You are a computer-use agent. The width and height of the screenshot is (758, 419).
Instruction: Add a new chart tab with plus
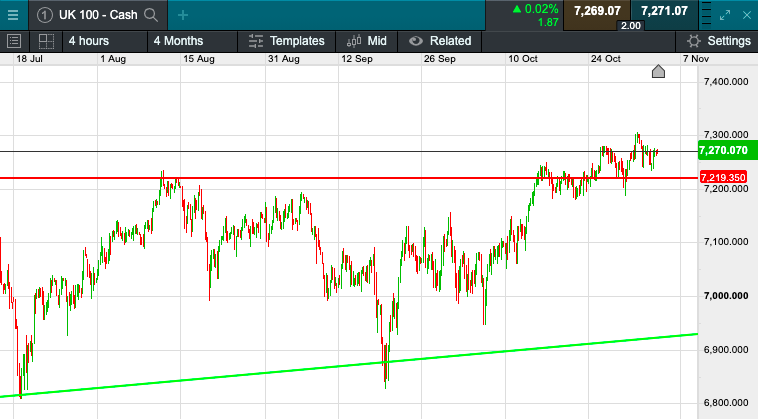(182, 15)
